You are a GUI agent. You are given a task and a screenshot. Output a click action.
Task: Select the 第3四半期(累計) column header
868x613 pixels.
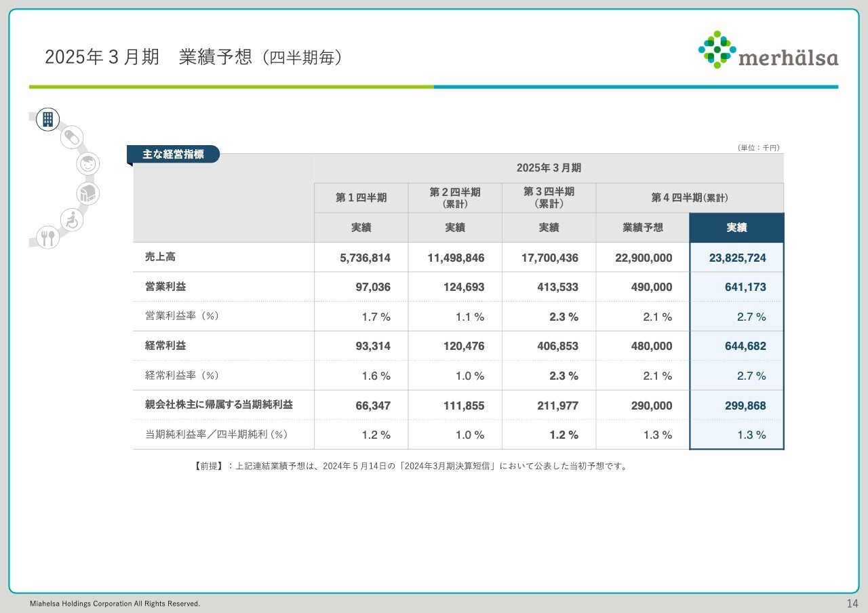549,198
